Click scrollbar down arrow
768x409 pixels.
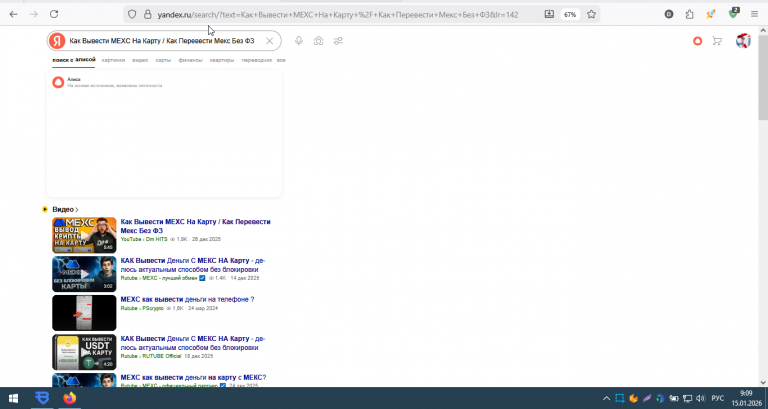(763, 382)
